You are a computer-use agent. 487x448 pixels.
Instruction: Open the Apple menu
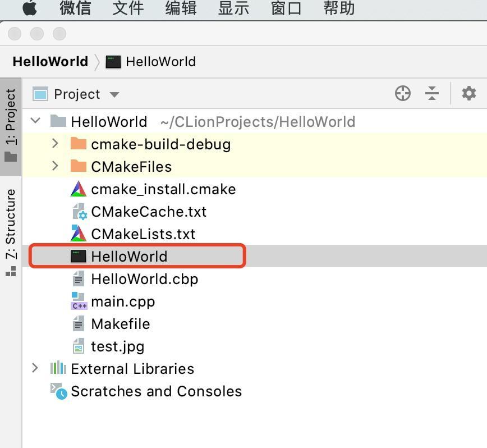[x=29, y=8]
